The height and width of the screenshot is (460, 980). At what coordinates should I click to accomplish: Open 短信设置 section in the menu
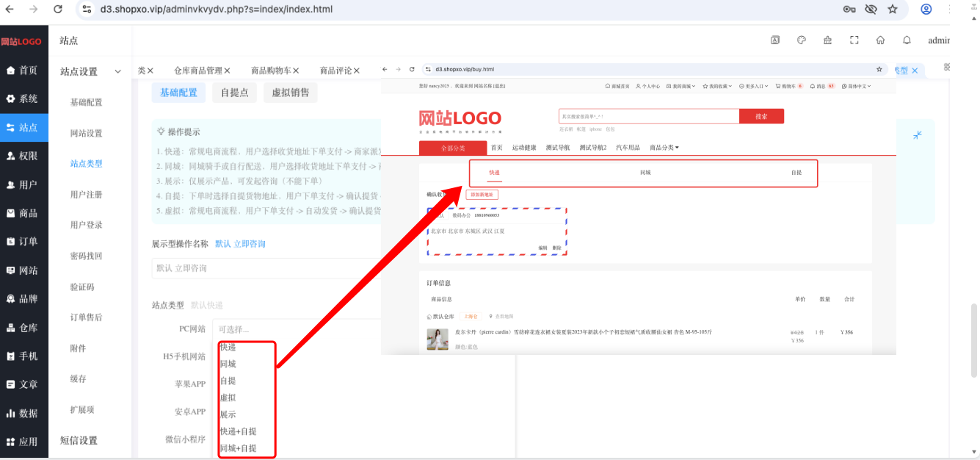tap(79, 441)
